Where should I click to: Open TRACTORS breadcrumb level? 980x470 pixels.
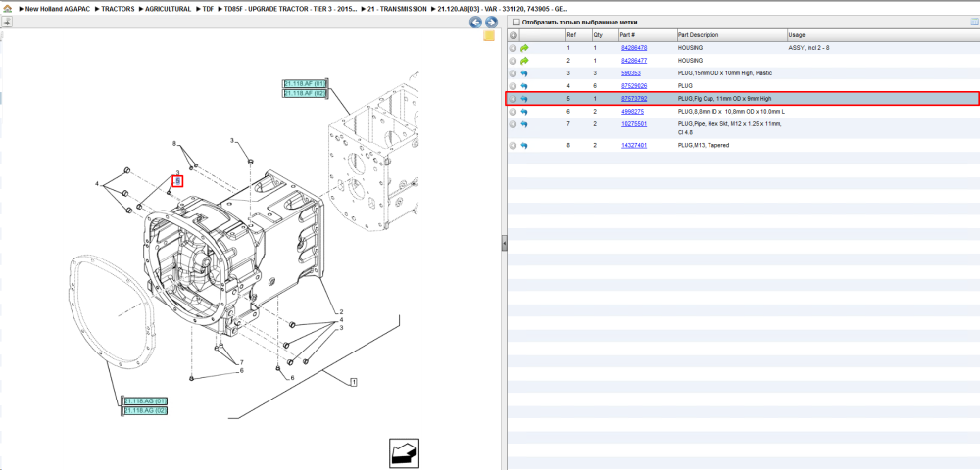[119, 9]
